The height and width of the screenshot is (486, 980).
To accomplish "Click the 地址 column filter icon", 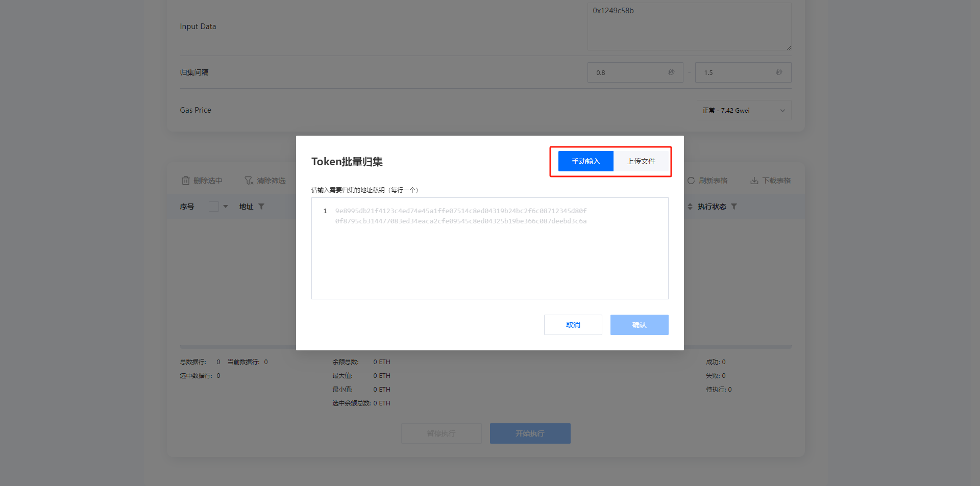I will click(x=261, y=207).
